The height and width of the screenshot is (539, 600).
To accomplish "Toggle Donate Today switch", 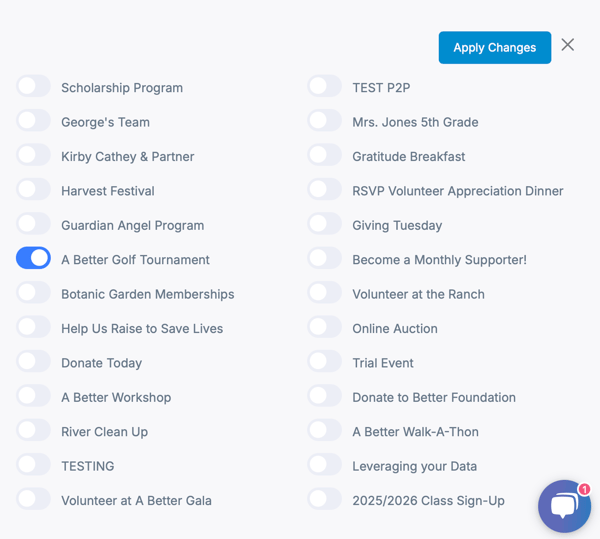I will [33, 361].
